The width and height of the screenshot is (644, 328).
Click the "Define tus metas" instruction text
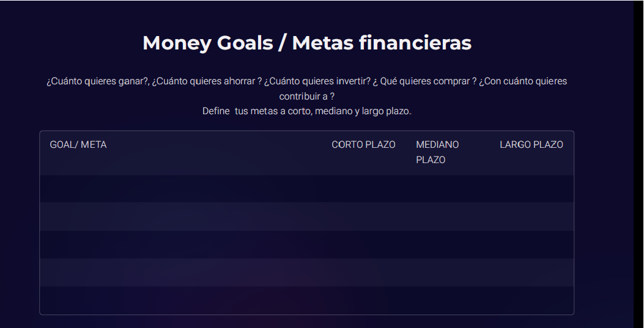point(306,112)
